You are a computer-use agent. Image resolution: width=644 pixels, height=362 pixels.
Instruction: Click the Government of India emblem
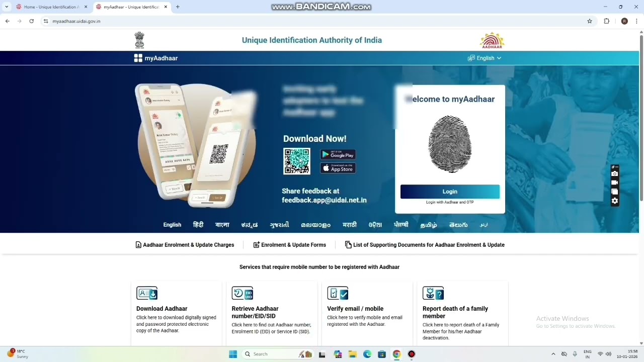tap(139, 40)
